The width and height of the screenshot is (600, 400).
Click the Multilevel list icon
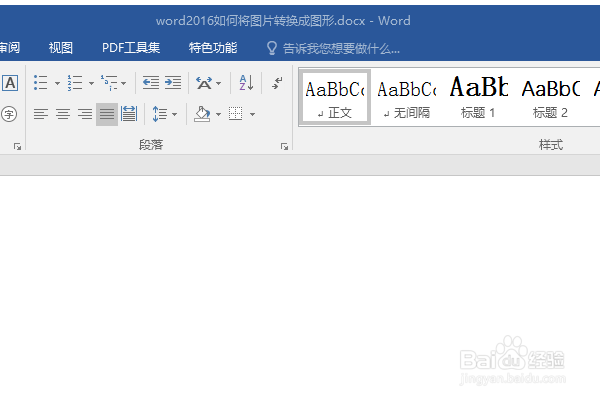click(109, 83)
